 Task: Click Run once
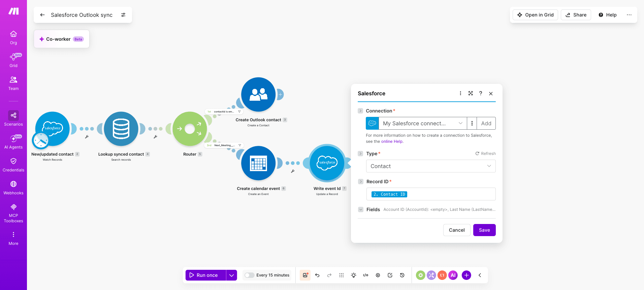[x=205, y=275]
